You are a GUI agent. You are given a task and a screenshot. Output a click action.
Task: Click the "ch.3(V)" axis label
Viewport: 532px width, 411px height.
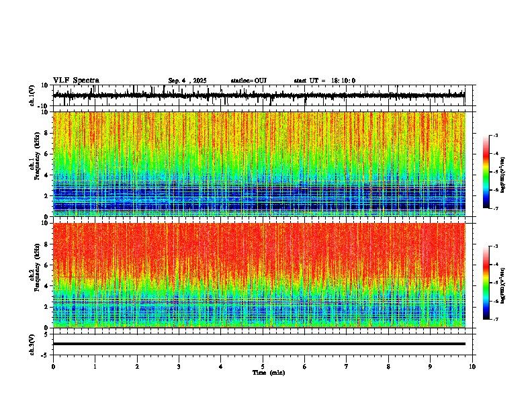click(32, 345)
